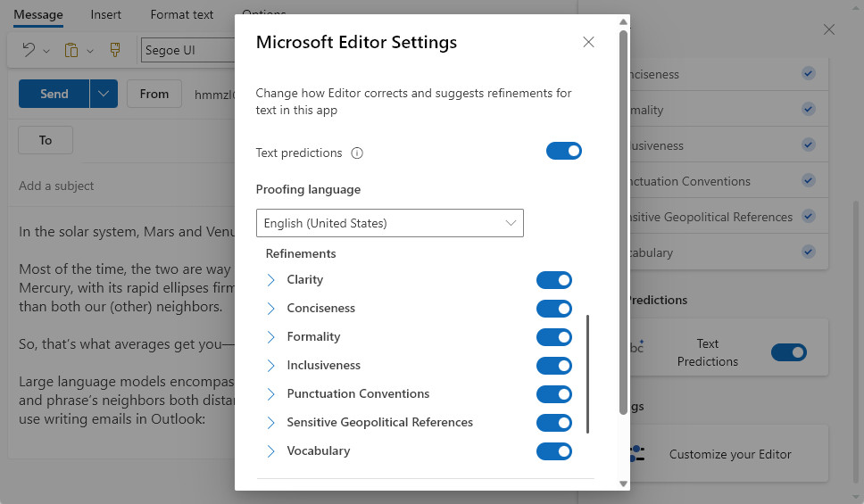Click the Refinements list scrollbar inside dialog
864x504 pixels.
588,374
